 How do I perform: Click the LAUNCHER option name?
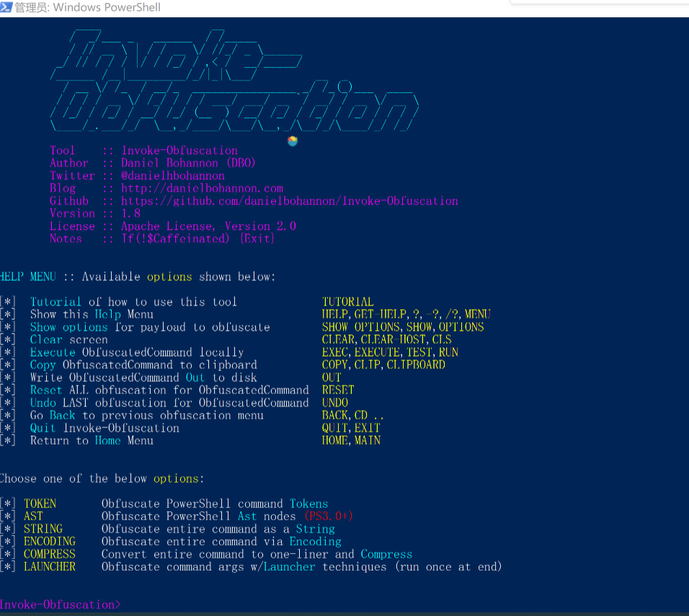click(50, 567)
